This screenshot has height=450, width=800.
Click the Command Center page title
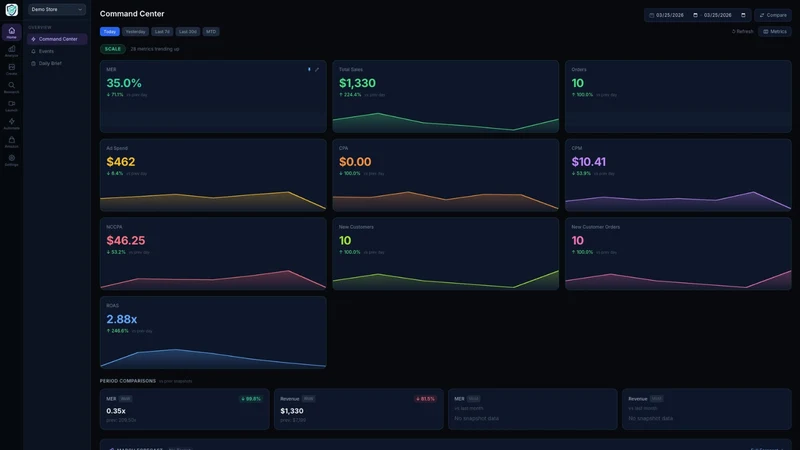coord(132,14)
